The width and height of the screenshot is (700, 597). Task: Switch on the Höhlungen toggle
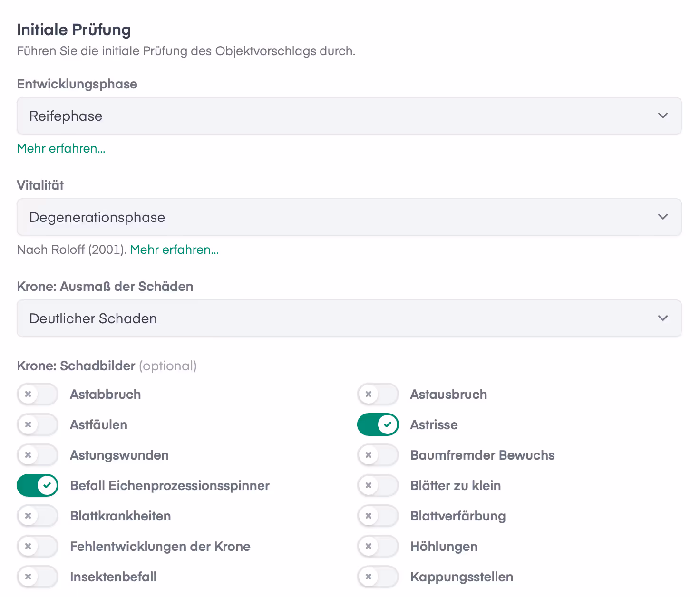tap(378, 546)
